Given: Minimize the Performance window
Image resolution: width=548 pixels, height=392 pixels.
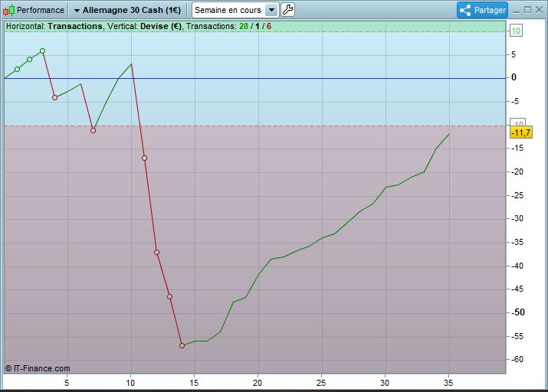Looking at the screenshot, I should tap(516, 11).
